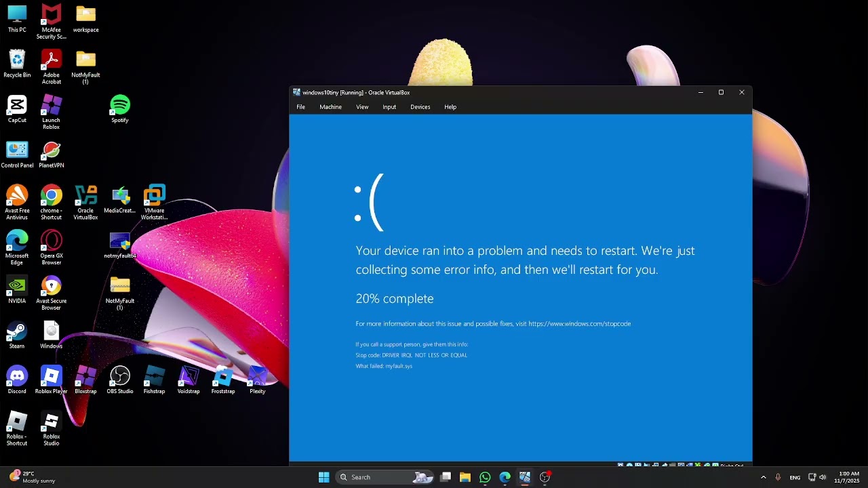868x488 pixels.
Task: Launch Froststrap shortcut
Action: (x=223, y=380)
